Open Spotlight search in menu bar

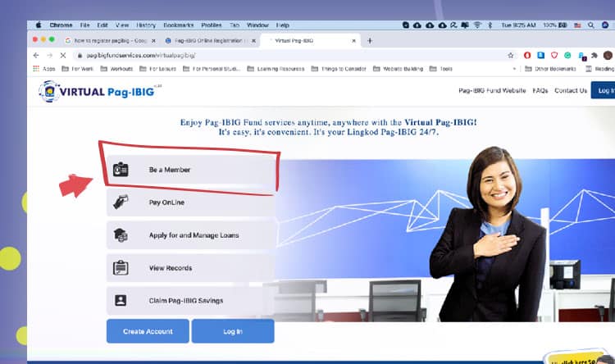click(x=590, y=25)
